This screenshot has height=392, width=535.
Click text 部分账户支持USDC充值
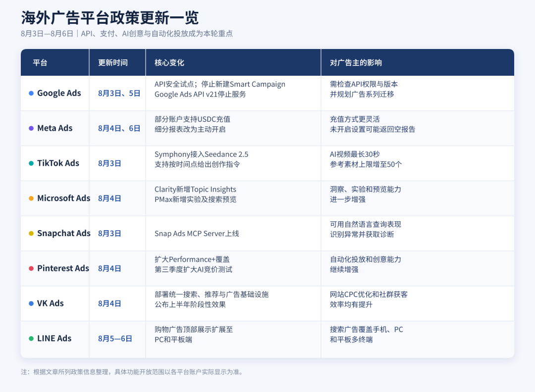pos(192,119)
